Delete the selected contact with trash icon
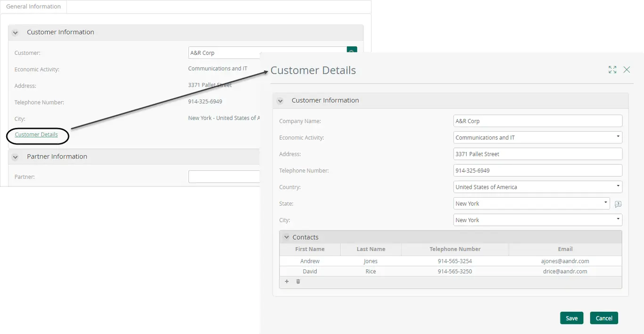This screenshot has height=334, width=644. [298, 282]
